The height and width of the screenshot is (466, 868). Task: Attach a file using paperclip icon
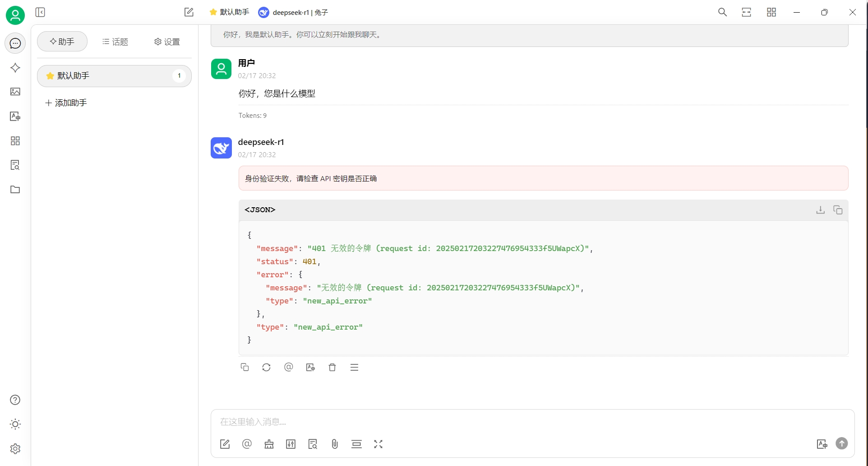point(335,444)
